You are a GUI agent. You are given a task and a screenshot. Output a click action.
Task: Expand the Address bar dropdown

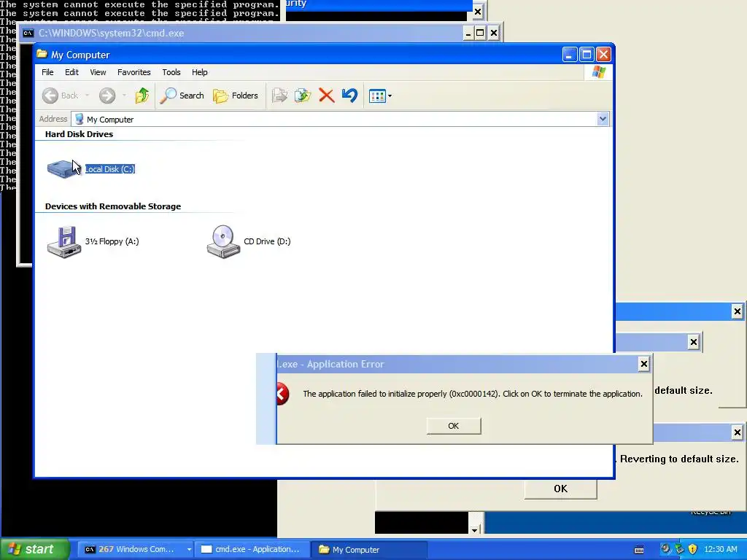(x=603, y=119)
